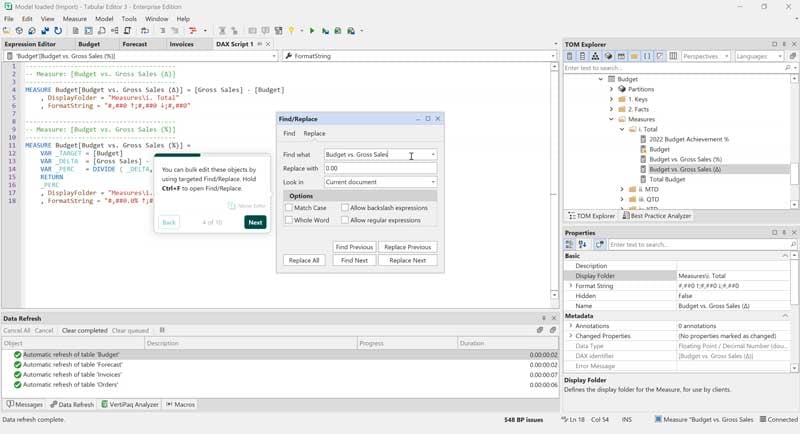Viewport: 800px width, 434px height.
Task: Click the Find Previous button
Action: tap(354, 247)
